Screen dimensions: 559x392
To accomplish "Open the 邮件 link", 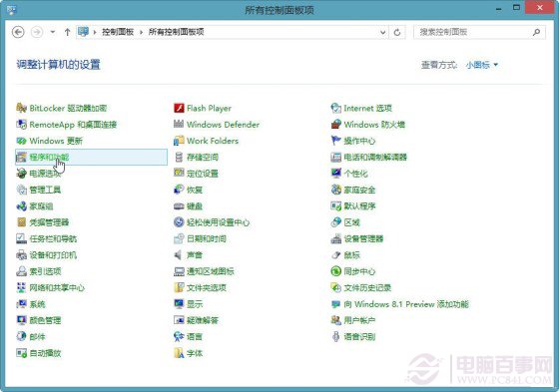I will click(38, 336).
